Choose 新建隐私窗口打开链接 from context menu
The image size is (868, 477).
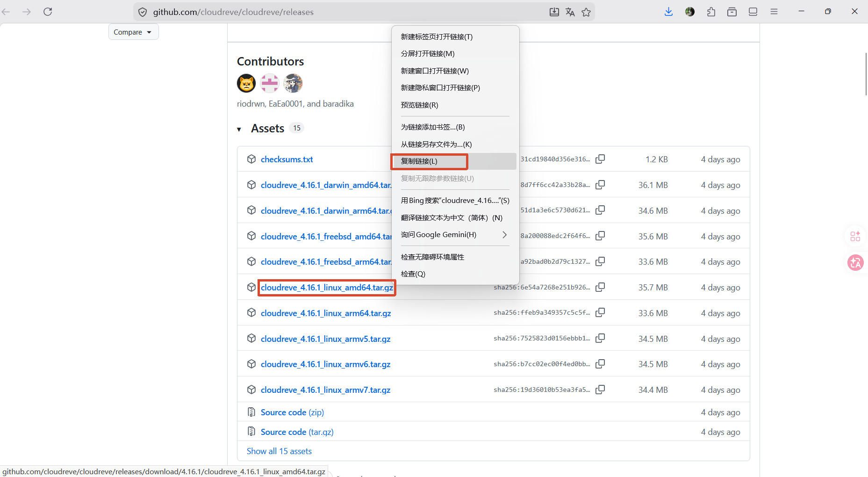455,88
